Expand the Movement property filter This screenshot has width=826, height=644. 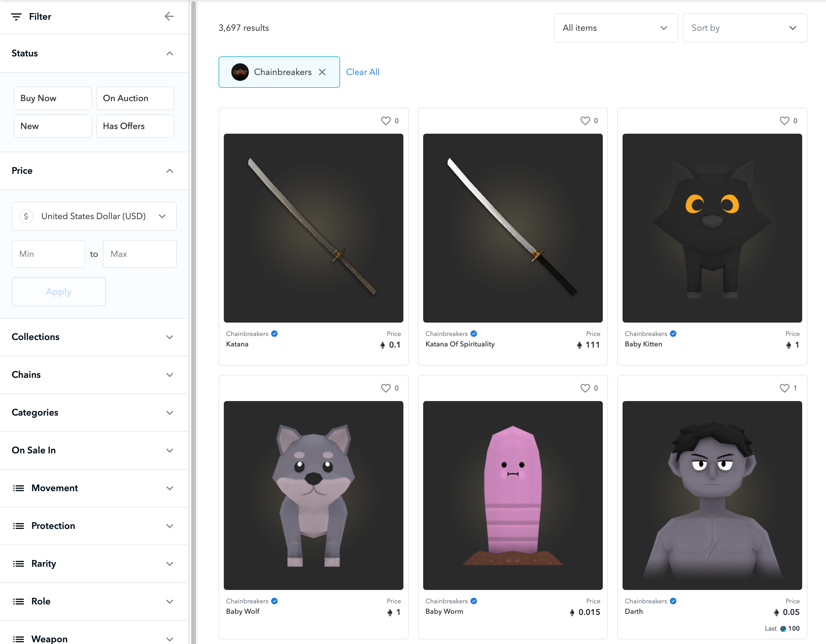94,488
